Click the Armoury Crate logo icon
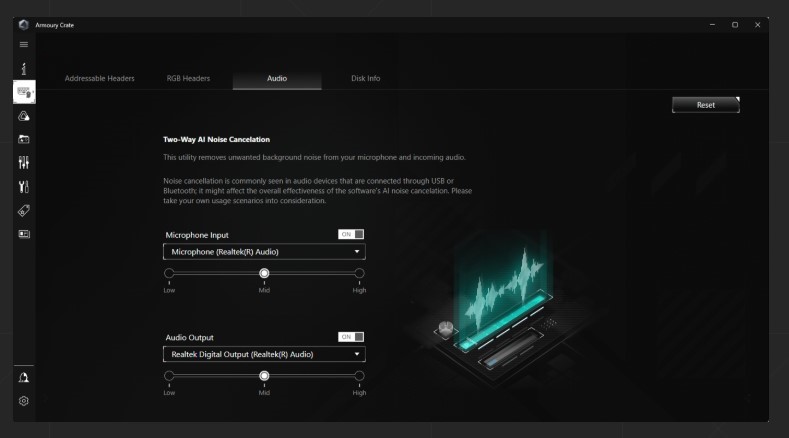 point(24,25)
